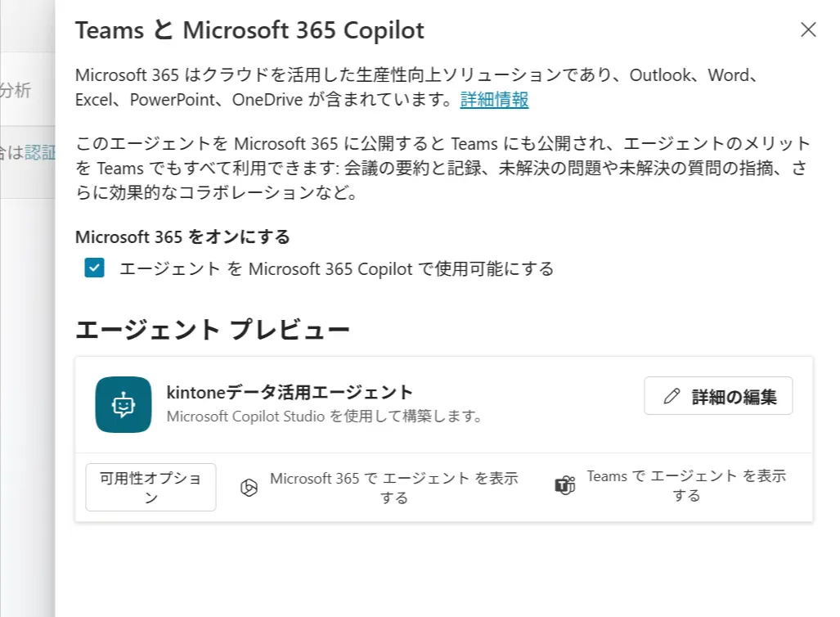Open the 認証 link in the background
The width and height of the screenshot is (840, 617).
click(40, 152)
